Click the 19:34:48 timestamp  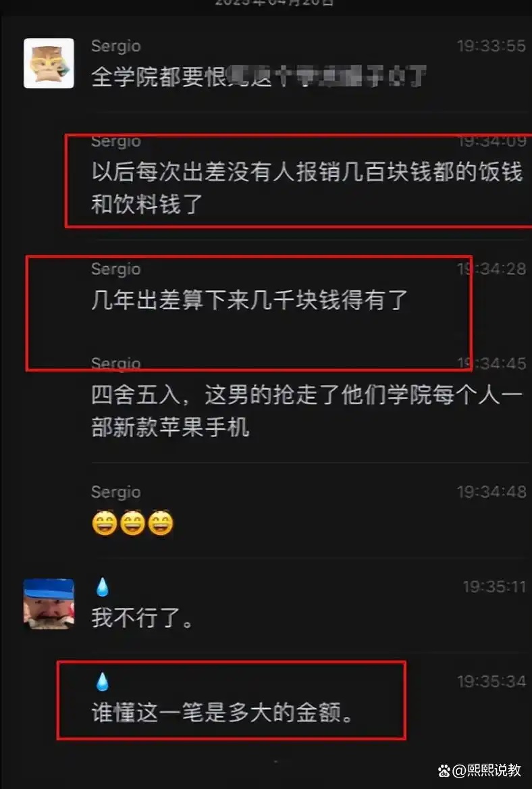point(491,492)
